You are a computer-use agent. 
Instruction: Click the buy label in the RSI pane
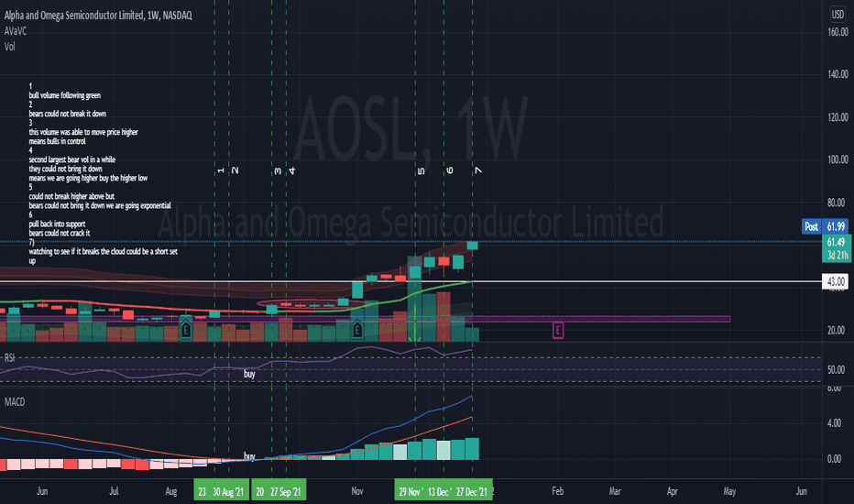(249, 374)
